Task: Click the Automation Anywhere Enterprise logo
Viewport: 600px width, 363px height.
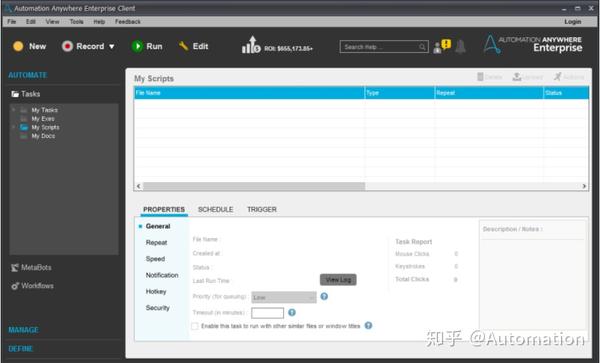Action: point(533,44)
